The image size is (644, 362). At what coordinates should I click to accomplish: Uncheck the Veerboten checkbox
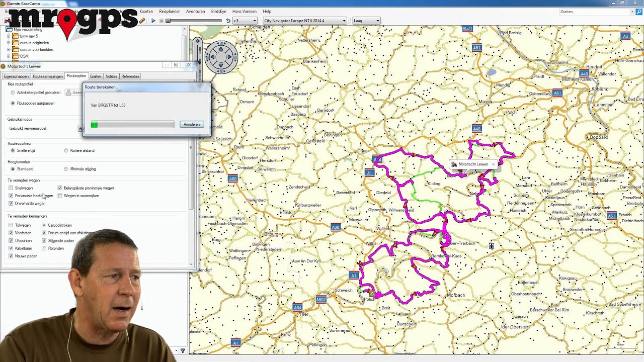pyautogui.click(x=11, y=233)
